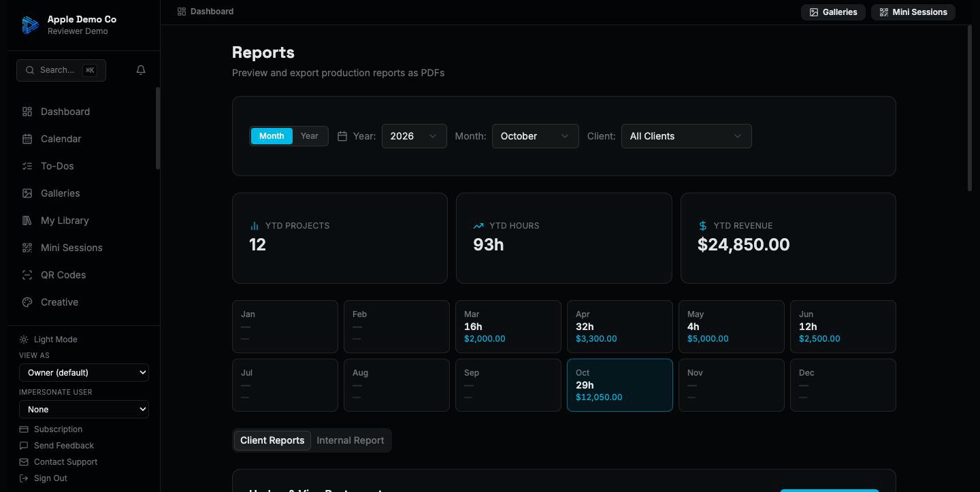
Task: Click the My Library books icon
Action: click(27, 220)
